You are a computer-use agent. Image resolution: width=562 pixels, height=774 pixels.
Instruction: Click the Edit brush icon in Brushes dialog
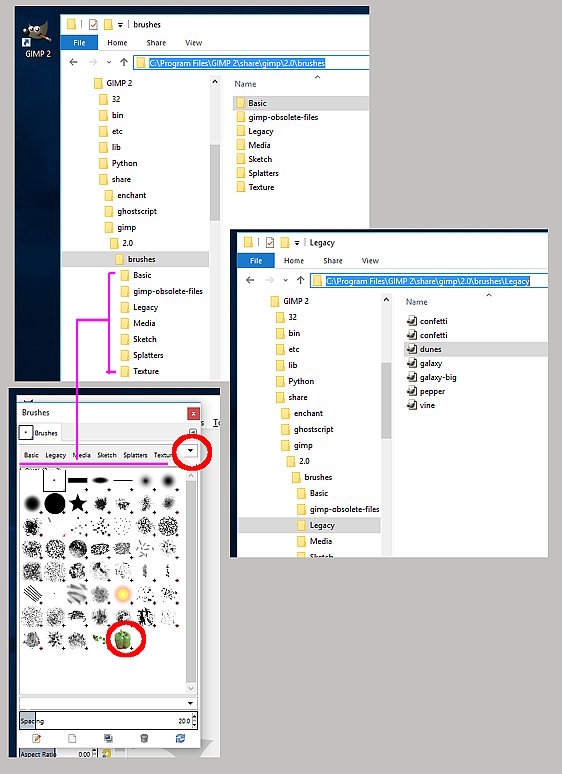(36, 738)
